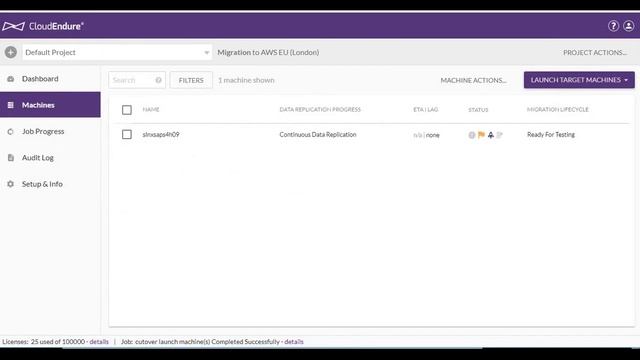Screen dimensions: 640x360
Task: Click the STATUS column header
Action: click(x=478, y=110)
